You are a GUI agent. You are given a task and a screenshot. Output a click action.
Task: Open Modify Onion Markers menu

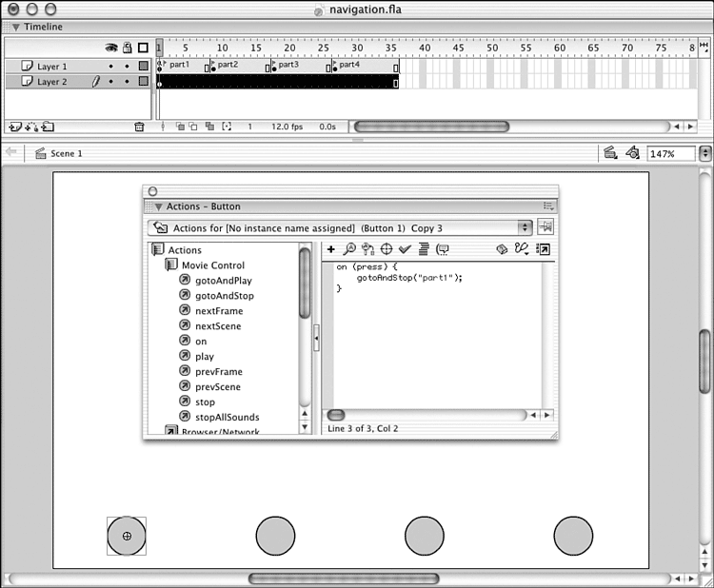227,127
